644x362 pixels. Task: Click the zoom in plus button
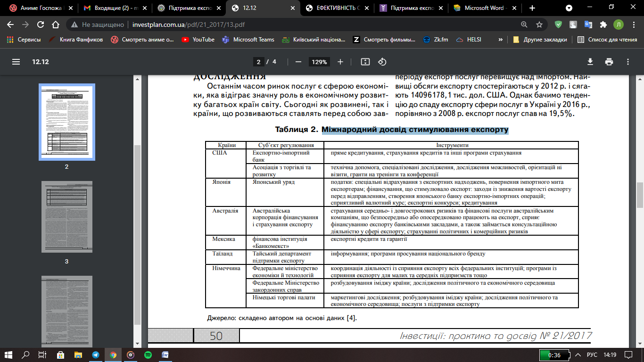[x=340, y=62]
